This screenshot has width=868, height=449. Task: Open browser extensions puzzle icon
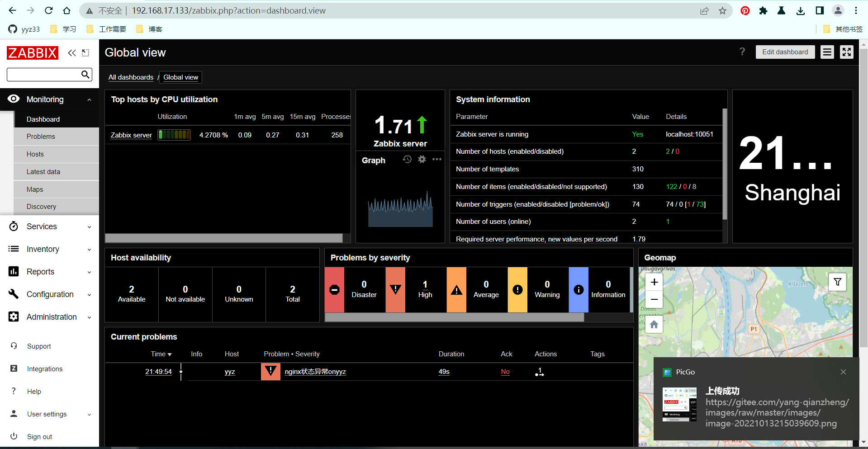[764, 11]
